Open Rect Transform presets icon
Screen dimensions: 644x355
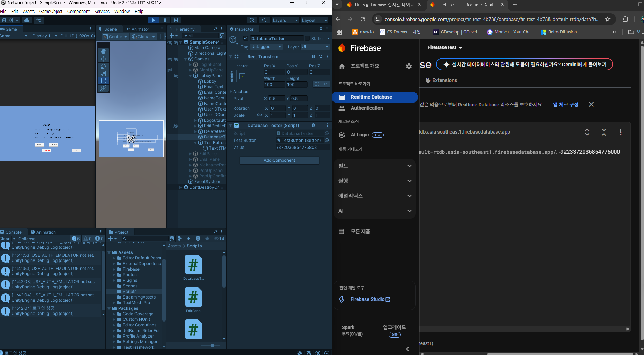(320, 56)
